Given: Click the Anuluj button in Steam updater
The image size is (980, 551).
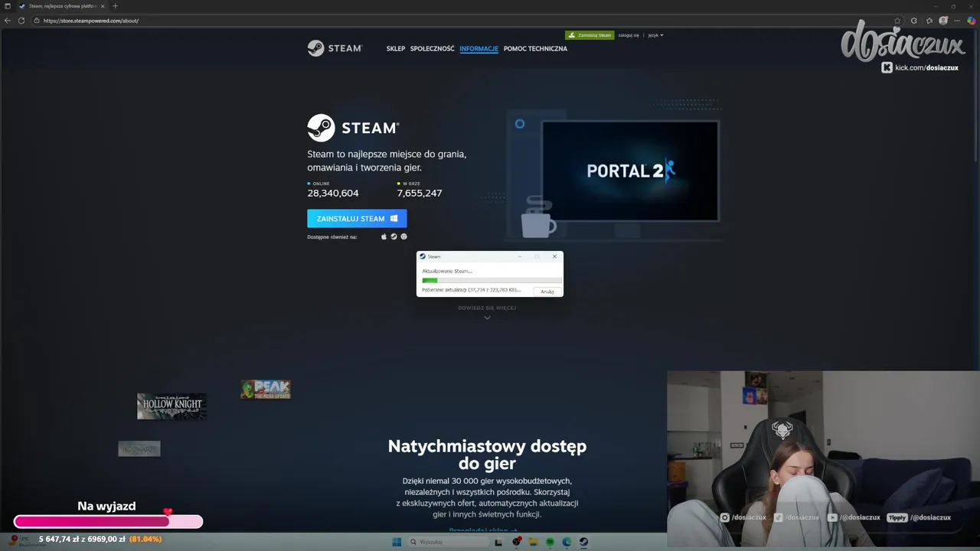Looking at the screenshot, I should click(x=547, y=292).
